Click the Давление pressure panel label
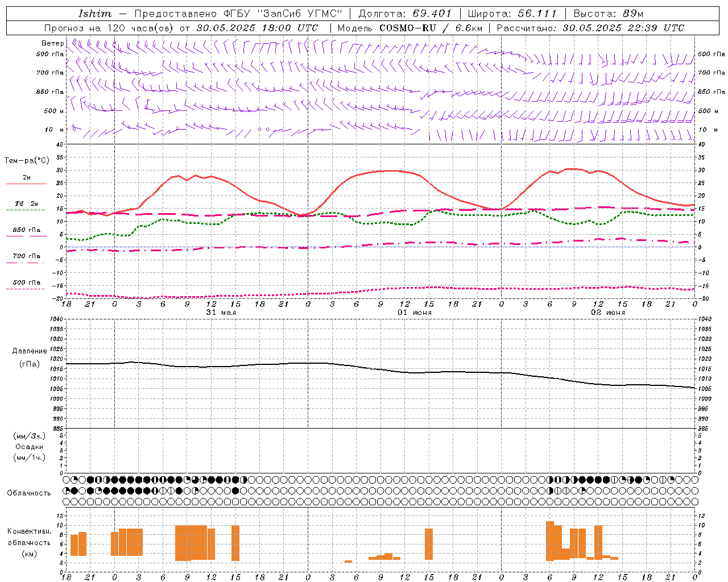 click(30, 351)
